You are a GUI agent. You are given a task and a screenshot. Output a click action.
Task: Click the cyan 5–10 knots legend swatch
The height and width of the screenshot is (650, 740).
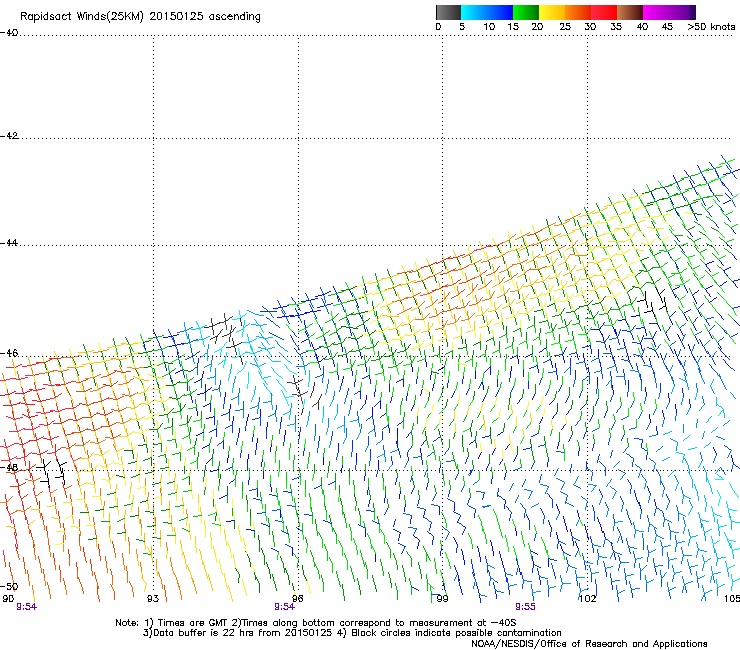(473, 12)
